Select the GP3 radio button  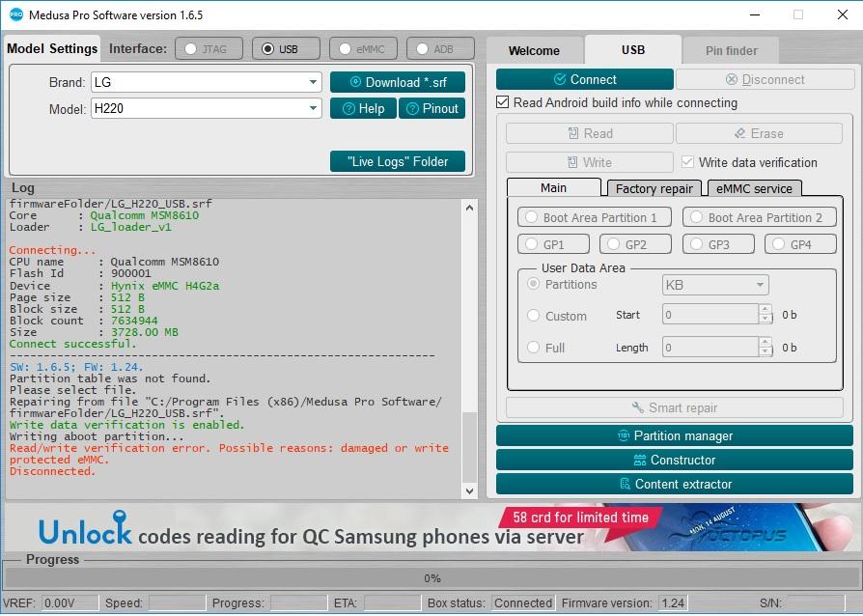pyautogui.click(x=696, y=244)
